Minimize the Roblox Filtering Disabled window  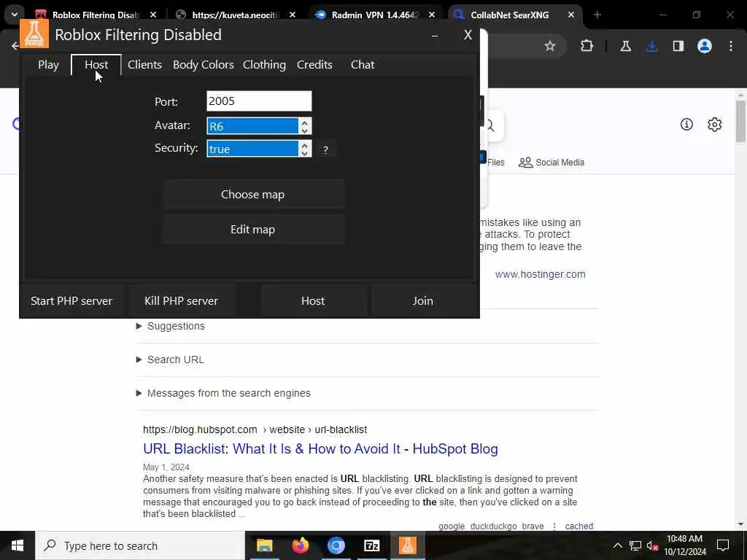[x=435, y=35]
